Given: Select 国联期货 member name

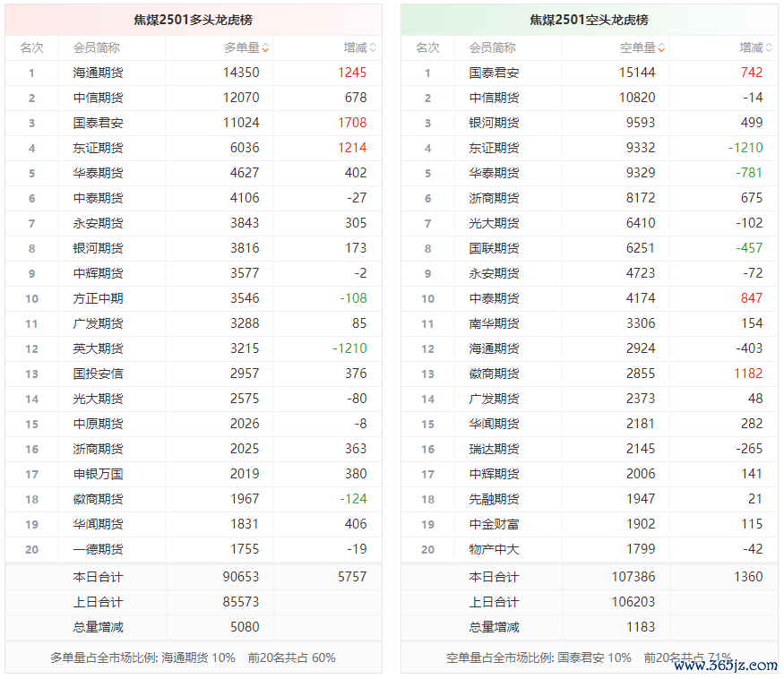Looking at the screenshot, I should tap(494, 248).
